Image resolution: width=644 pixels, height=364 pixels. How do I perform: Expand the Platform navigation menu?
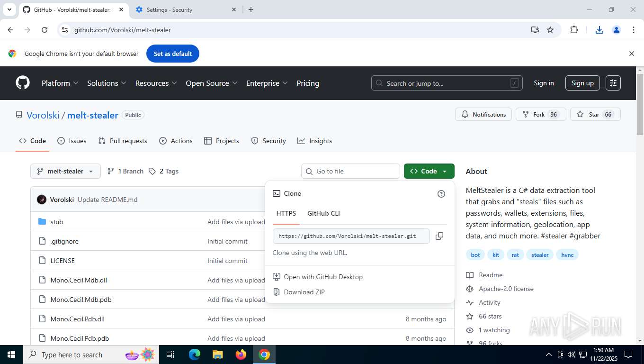point(60,83)
